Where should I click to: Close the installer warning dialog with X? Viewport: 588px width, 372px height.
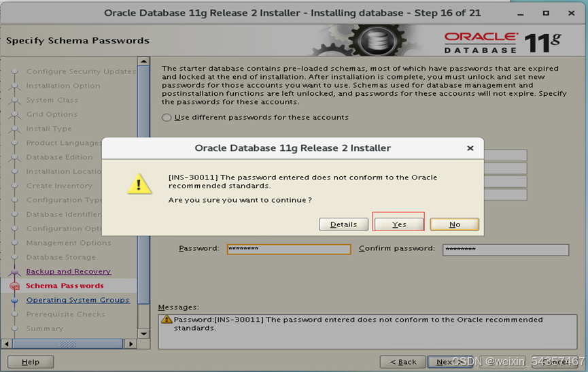pyautogui.click(x=470, y=148)
